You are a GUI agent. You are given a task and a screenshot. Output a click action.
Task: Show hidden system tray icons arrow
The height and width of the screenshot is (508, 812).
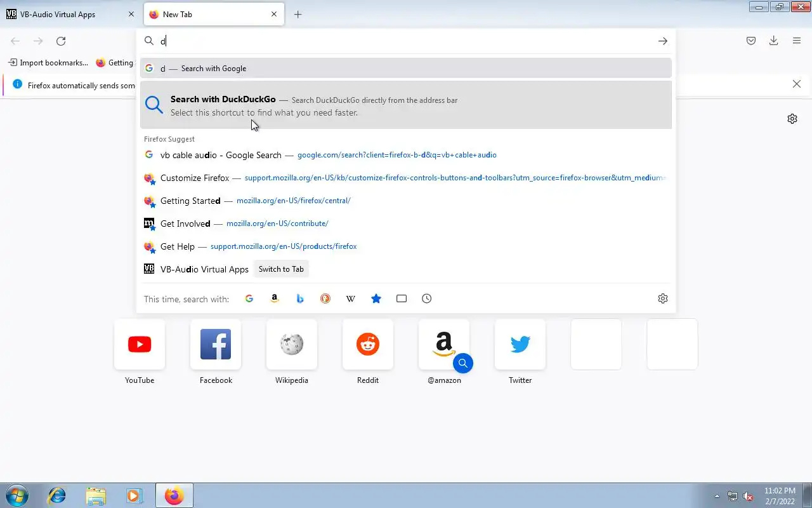(x=717, y=496)
